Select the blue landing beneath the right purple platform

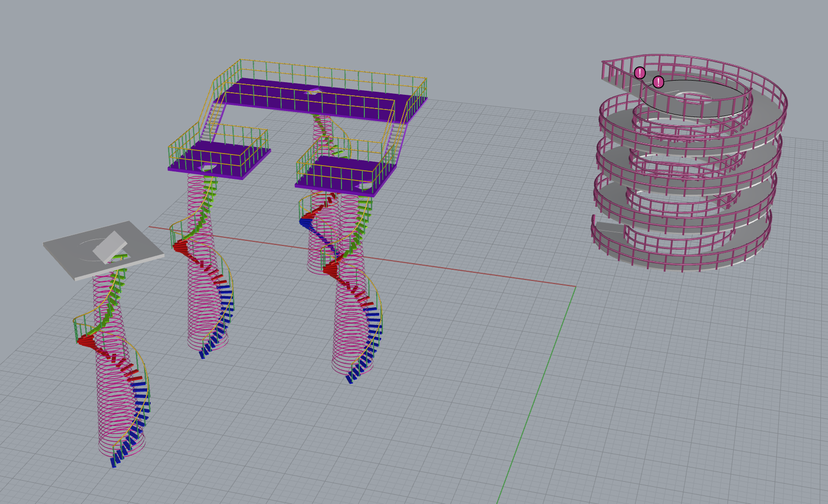(306, 222)
